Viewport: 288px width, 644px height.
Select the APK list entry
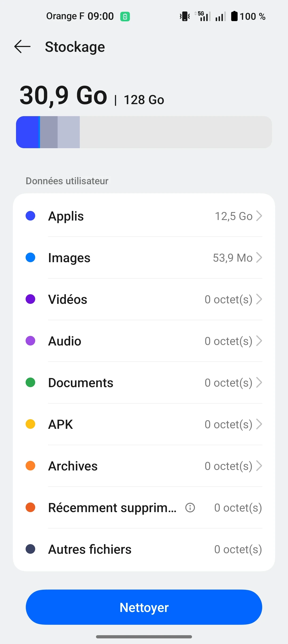144,424
